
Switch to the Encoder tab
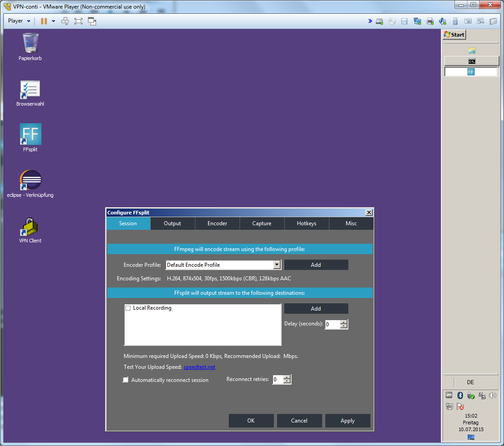(x=217, y=223)
